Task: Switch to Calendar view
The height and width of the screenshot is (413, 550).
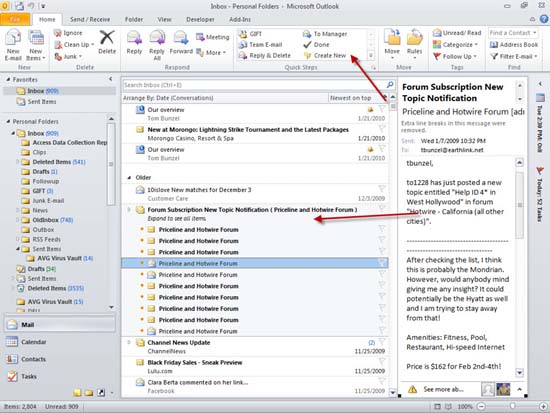Action: coord(59,342)
